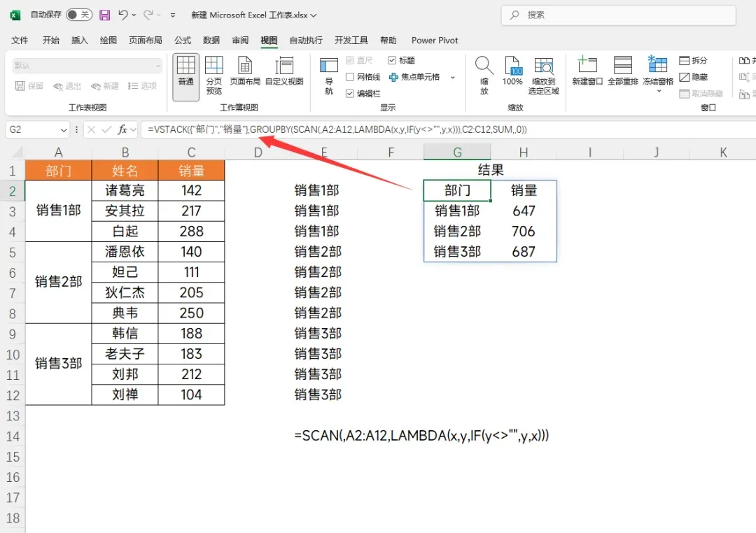
Task: Open a New Window (新建窗口)
Action: pos(587,71)
